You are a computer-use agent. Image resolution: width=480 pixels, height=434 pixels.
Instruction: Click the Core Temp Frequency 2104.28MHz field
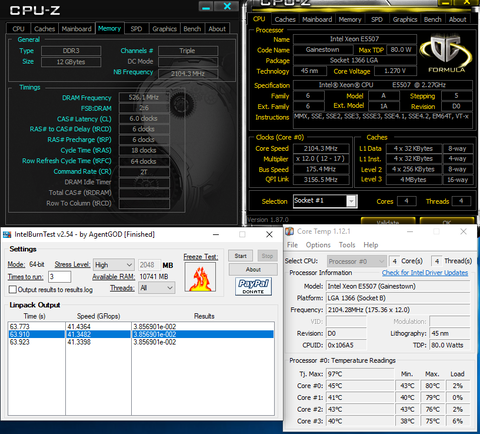click(398, 310)
